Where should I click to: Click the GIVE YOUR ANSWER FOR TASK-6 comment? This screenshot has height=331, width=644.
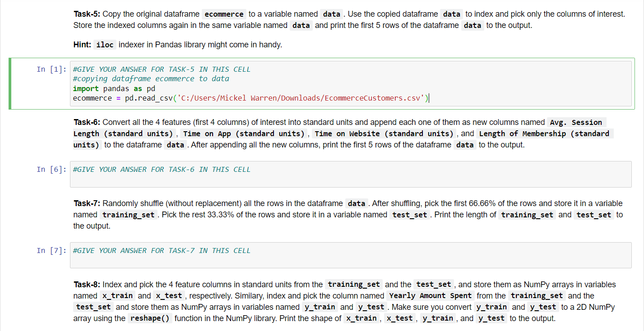161,169
